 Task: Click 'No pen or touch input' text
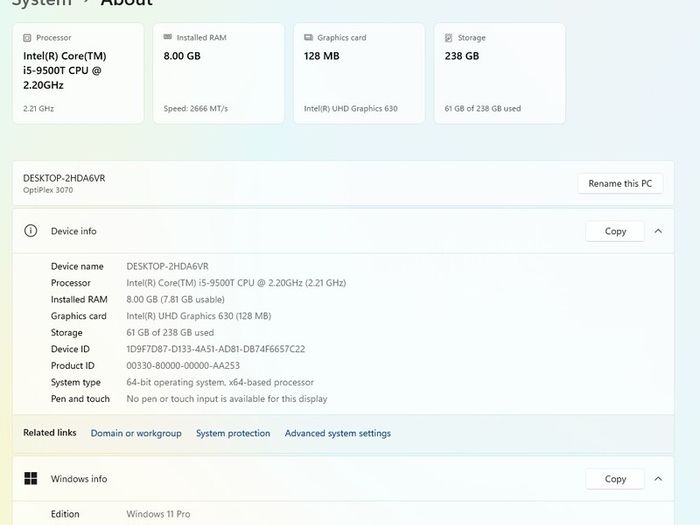pyautogui.click(x=227, y=399)
